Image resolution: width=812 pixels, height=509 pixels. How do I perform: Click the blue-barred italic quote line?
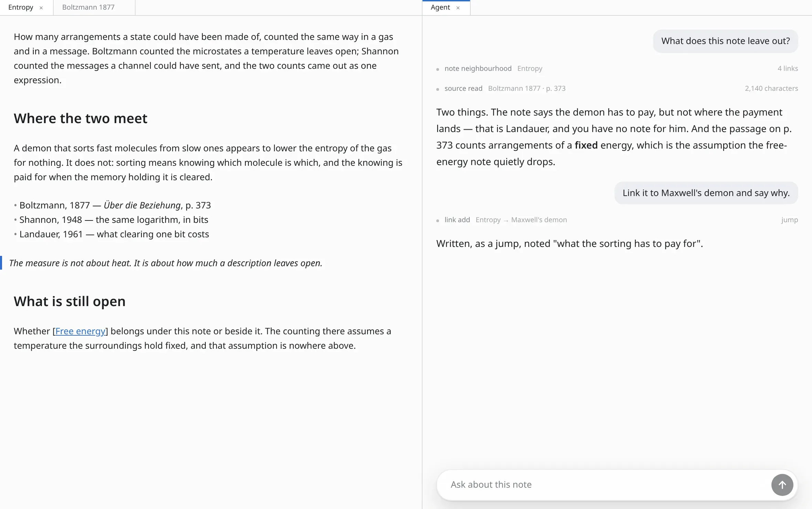[165, 263]
